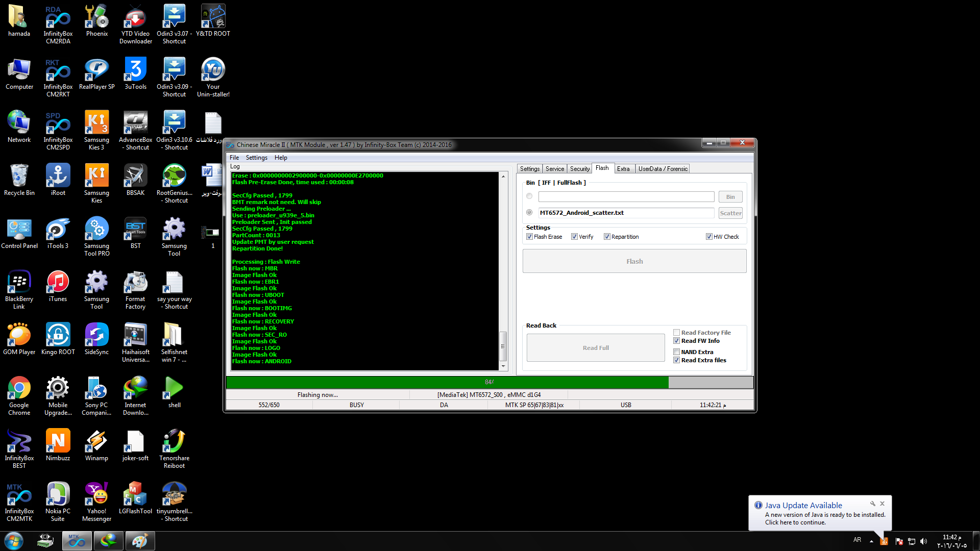Launch 3uTools from the desktop
Image resolution: width=980 pixels, height=551 pixels.
pyautogui.click(x=136, y=73)
